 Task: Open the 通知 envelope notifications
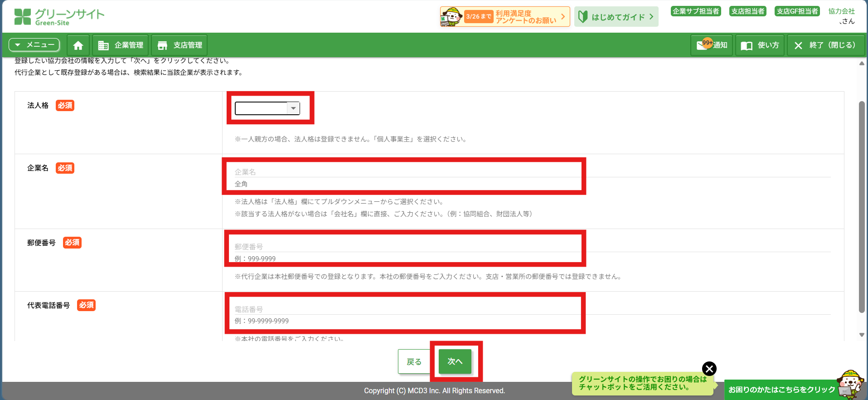point(712,45)
